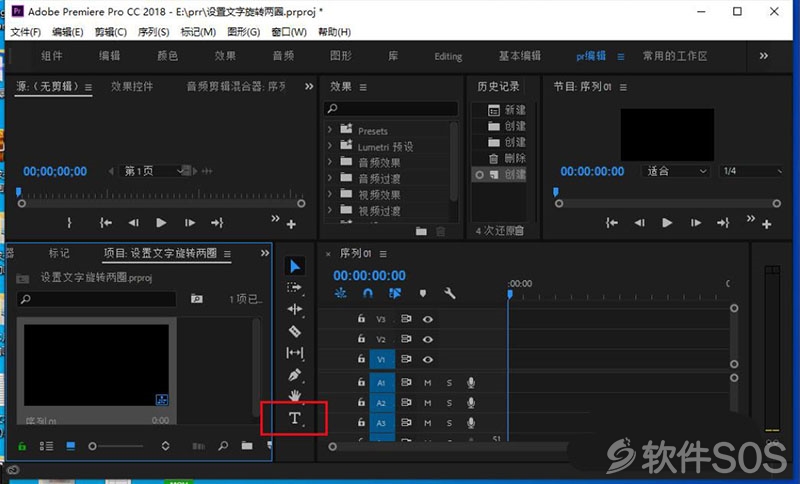Enable voice-over record on A1
Viewport: 800px width, 484px height.
coord(471,383)
